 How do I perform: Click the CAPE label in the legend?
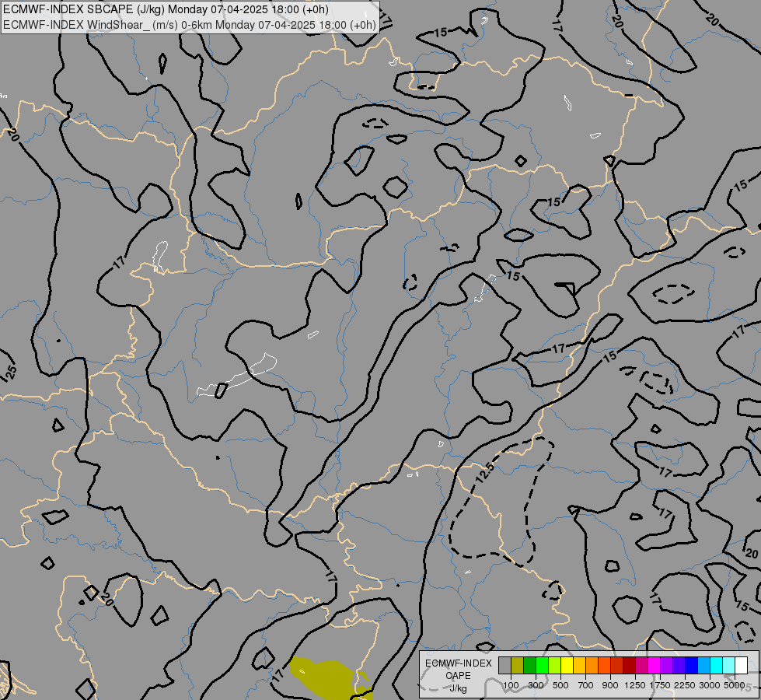[458, 676]
